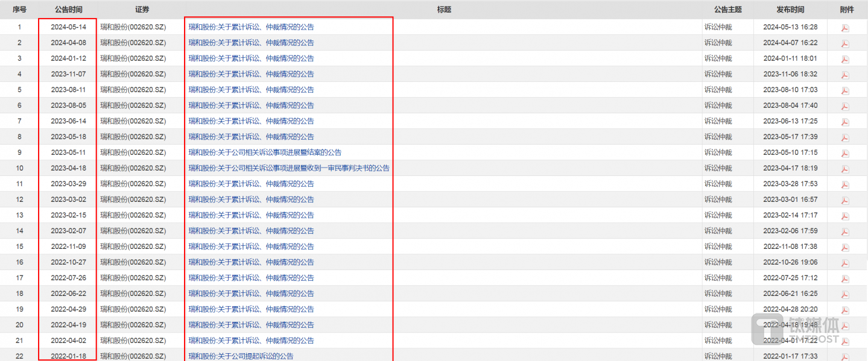Click the PDF attachment in row 12 (2023-03-02)
Screen dimensions: 868x361
tap(845, 200)
